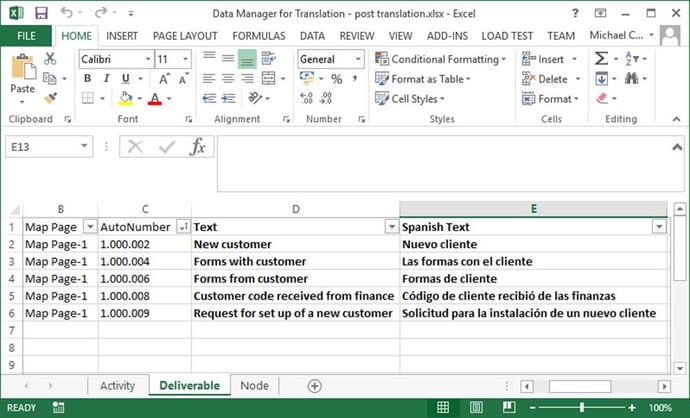The height and width of the screenshot is (418, 690).
Task: Open the General number format dropdown
Action: [358, 59]
